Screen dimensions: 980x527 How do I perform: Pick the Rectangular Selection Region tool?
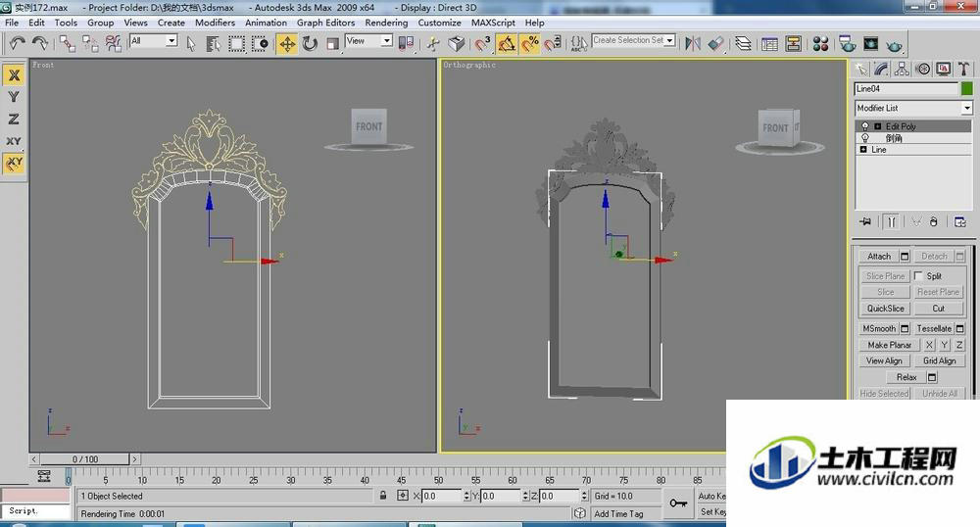coord(236,43)
